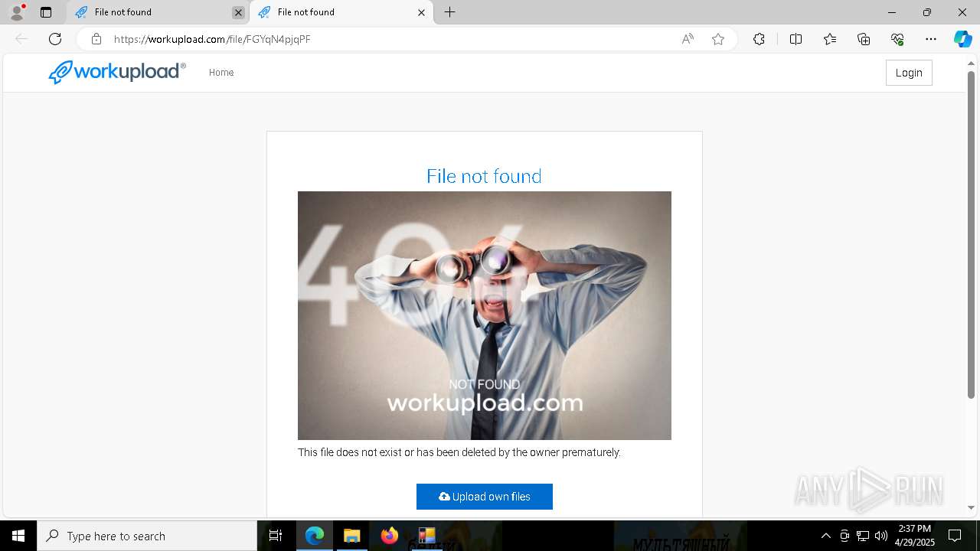Image resolution: width=980 pixels, height=551 pixels.
Task: Open File Explorer from the taskbar
Action: click(x=351, y=536)
